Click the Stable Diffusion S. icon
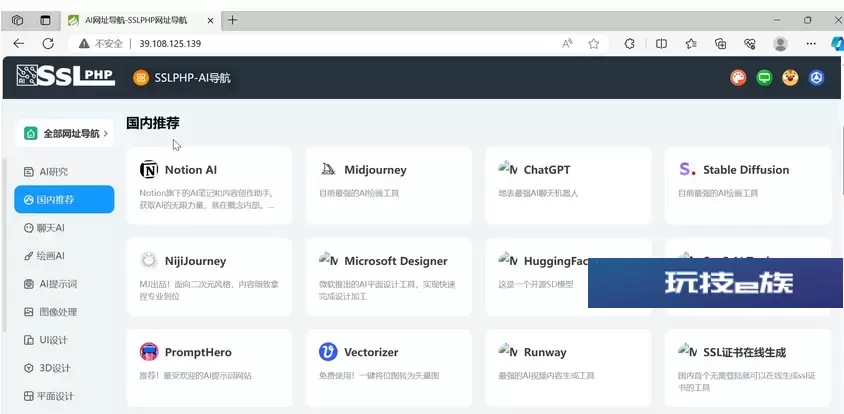This screenshot has height=414, width=844. (687, 170)
